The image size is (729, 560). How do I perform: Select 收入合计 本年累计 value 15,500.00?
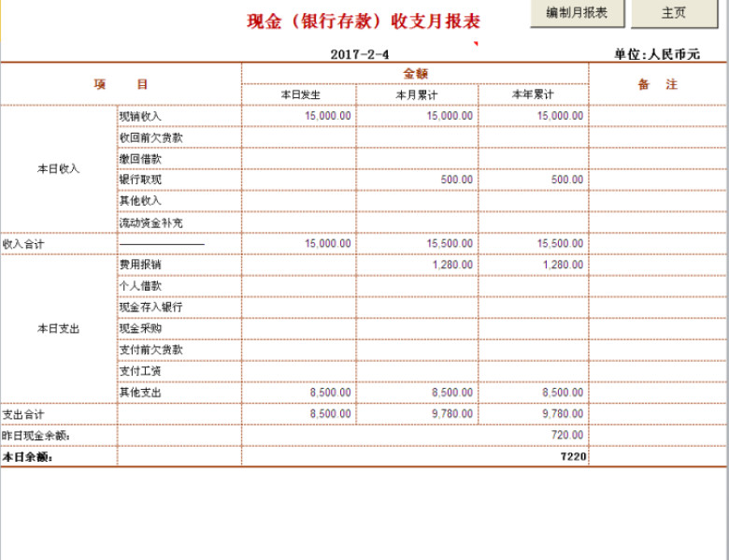560,244
